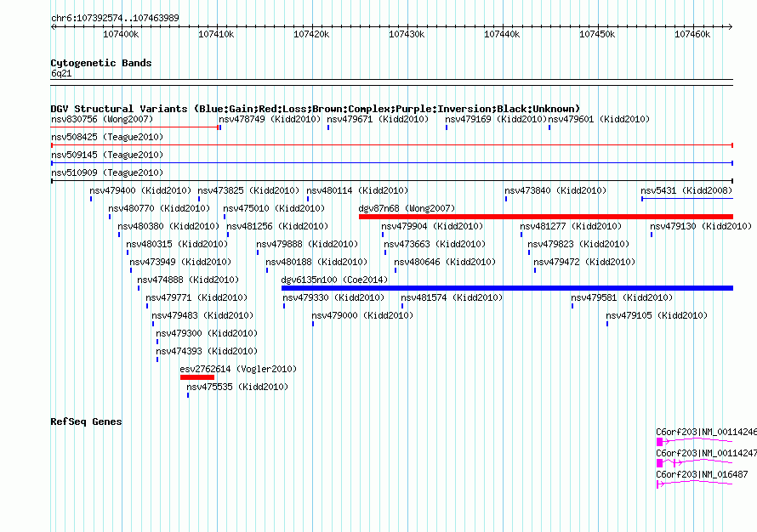Select nsv481256 (Kidd2010) variant

(x=277, y=226)
